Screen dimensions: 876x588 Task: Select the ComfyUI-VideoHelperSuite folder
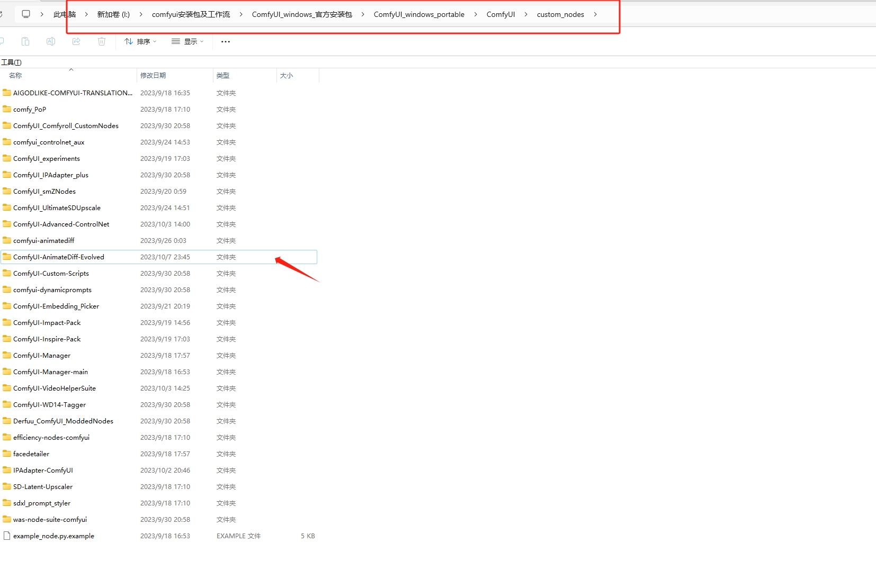pyautogui.click(x=55, y=388)
